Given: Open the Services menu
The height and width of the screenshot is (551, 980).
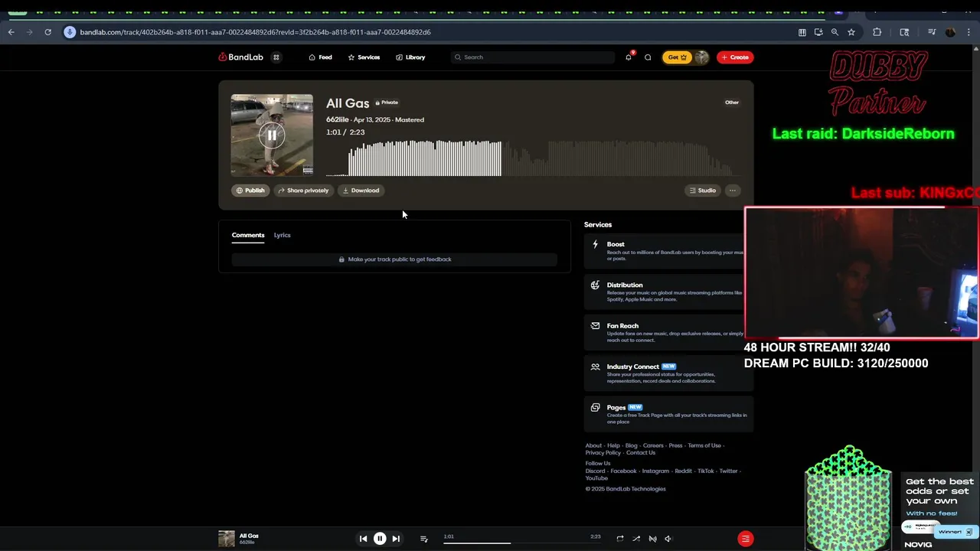Looking at the screenshot, I should coord(364,57).
